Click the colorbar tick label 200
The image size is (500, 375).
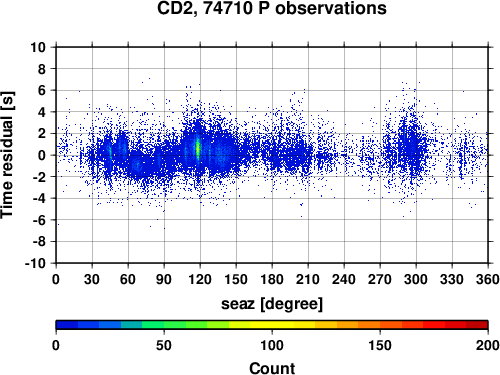[x=488, y=345]
